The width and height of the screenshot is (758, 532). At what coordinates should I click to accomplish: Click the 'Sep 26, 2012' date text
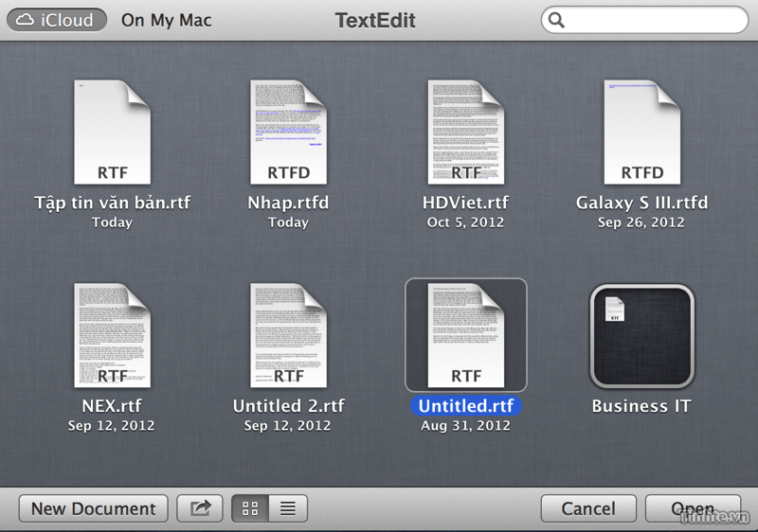(x=641, y=222)
